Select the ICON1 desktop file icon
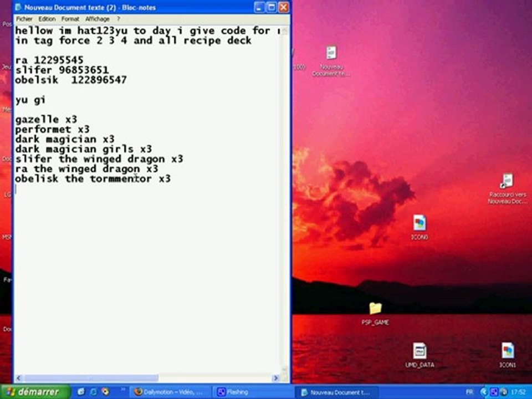 [x=508, y=355]
